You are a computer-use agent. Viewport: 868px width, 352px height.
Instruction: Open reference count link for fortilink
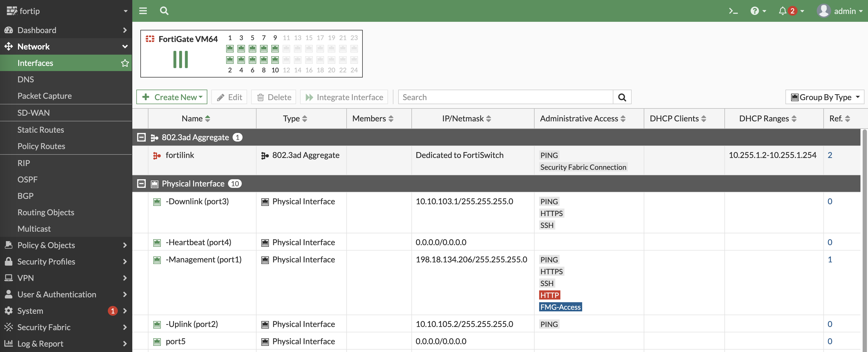point(830,155)
